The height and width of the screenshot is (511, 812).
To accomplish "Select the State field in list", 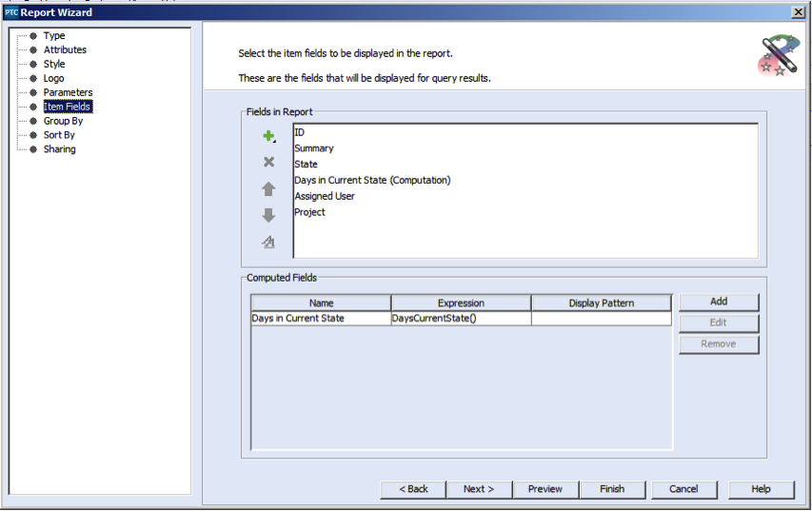I will (525, 164).
